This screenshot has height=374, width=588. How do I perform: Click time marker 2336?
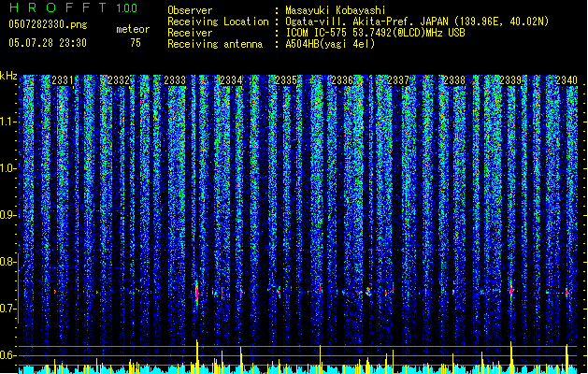point(342,79)
